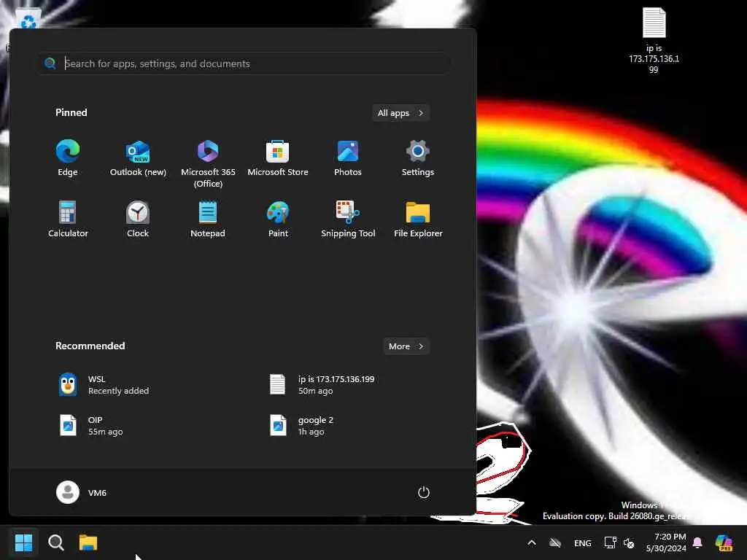Show More recommended items
The image size is (747, 560).
406,346
